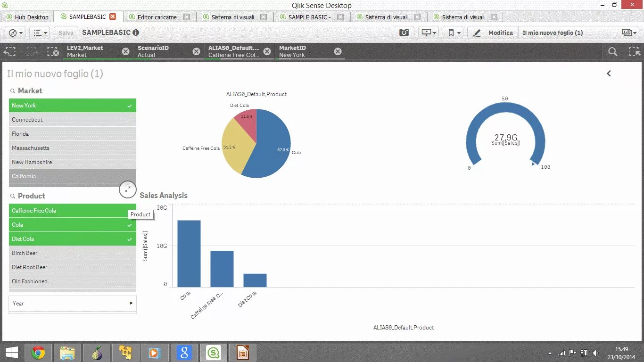Select California in Market list

pyautogui.click(x=73, y=176)
